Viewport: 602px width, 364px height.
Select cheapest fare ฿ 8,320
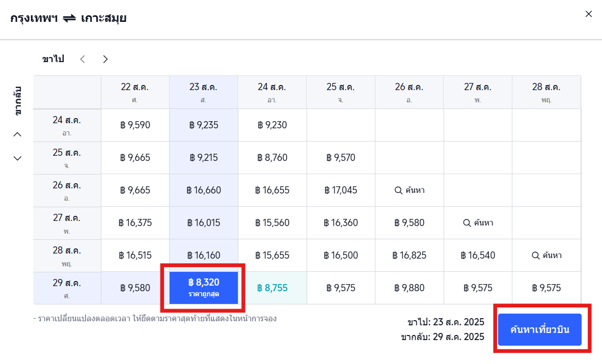point(203,288)
